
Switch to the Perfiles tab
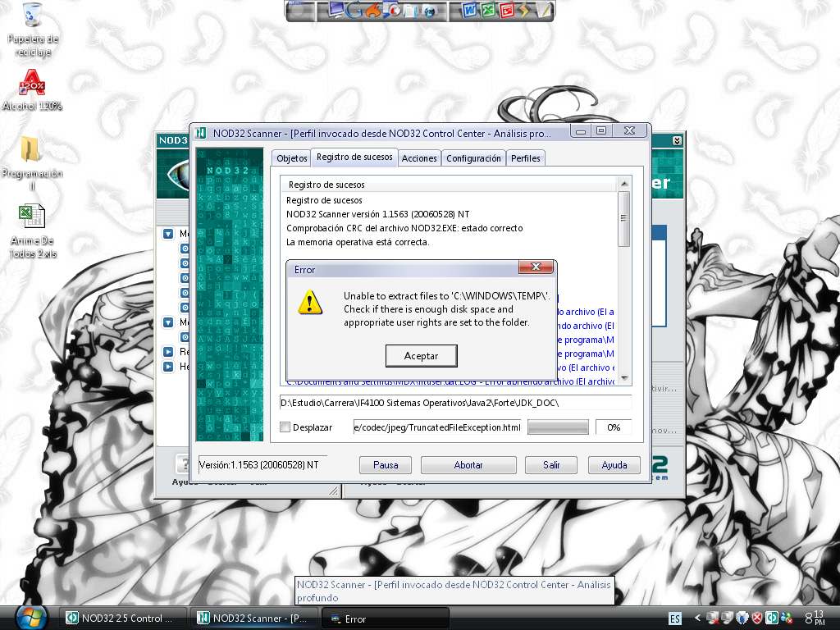tap(526, 158)
